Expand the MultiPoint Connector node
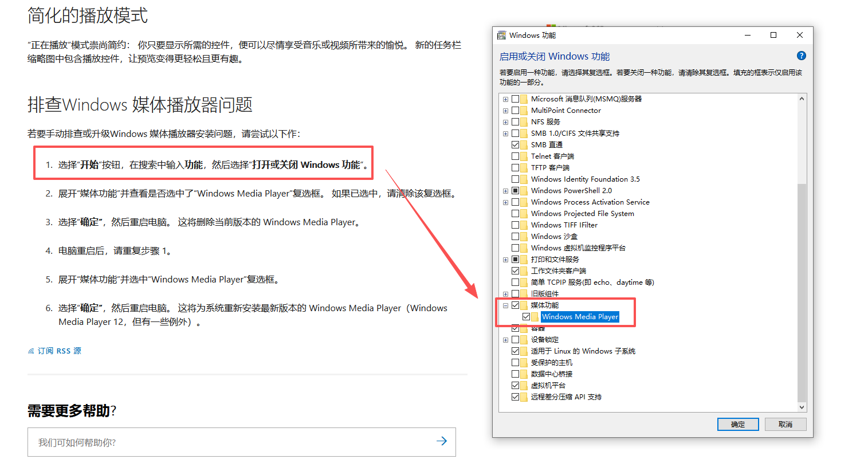The width and height of the screenshot is (868, 463). (x=505, y=111)
